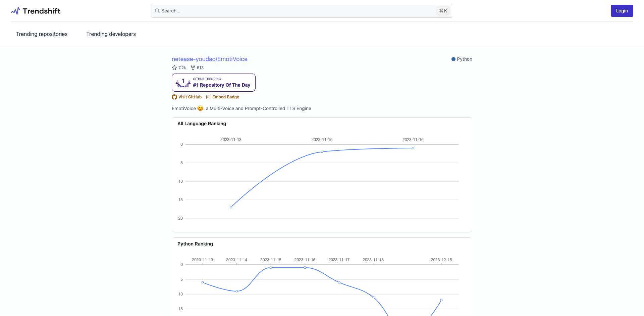Click the 613 forks count
Image resolution: width=644 pixels, height=316 pixels.
click(x=200, y=68)
